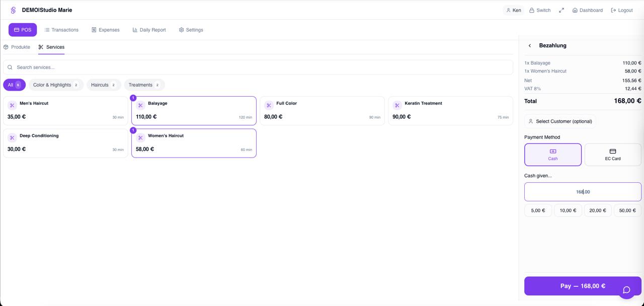Open the POS tab
The height and width of the screenshot is (306, 644).
click(23, 30)
